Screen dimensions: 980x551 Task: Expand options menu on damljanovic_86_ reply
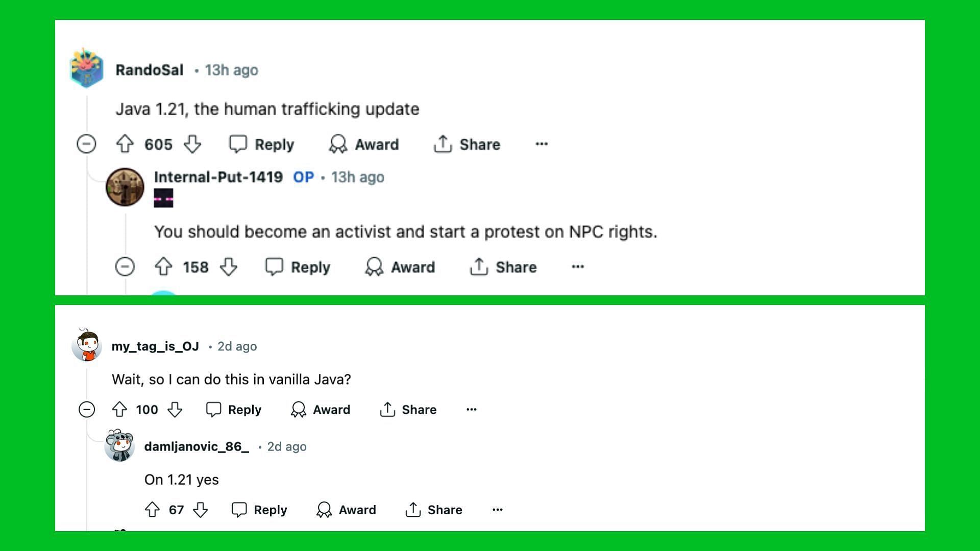click(497, 509)
